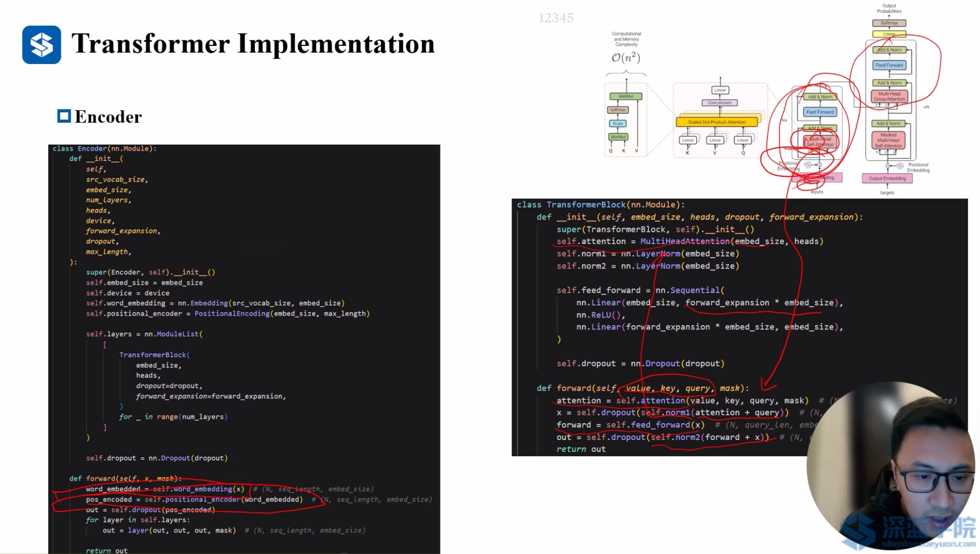
Task: Click the targets label below Output Embedding
Action: pos(887,192)
